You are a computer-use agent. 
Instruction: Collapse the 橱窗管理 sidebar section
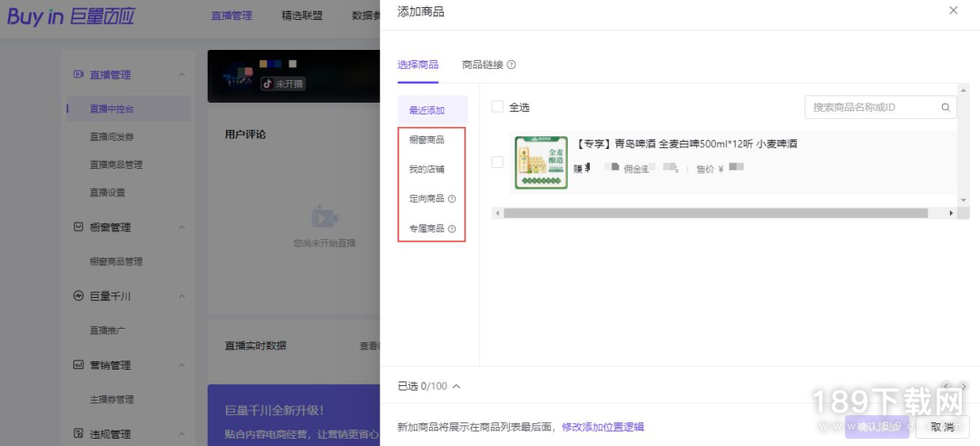click(x=181, y=227)
